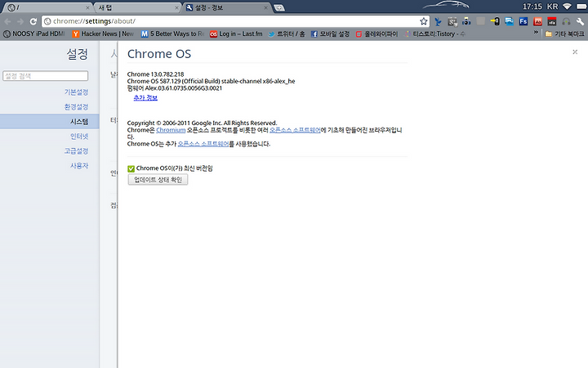Open the Hacker News bookmark
The width and height of the screenshot is (588, 368).
pyautogui.click(x=103, y=34)
